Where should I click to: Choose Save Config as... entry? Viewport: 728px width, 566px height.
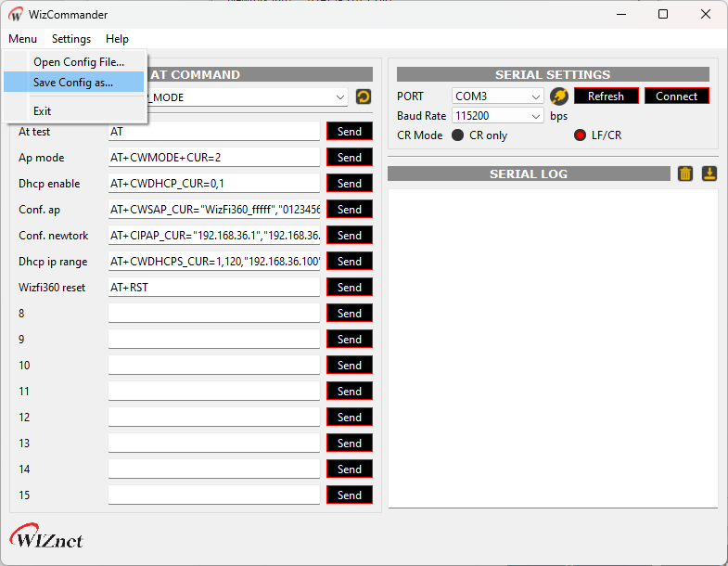click(74, 83)
